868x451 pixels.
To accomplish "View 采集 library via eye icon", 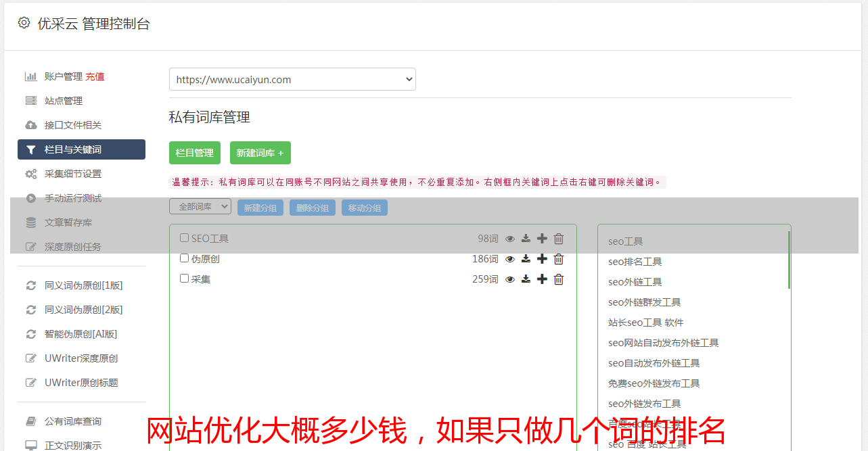I will point(510,279).
